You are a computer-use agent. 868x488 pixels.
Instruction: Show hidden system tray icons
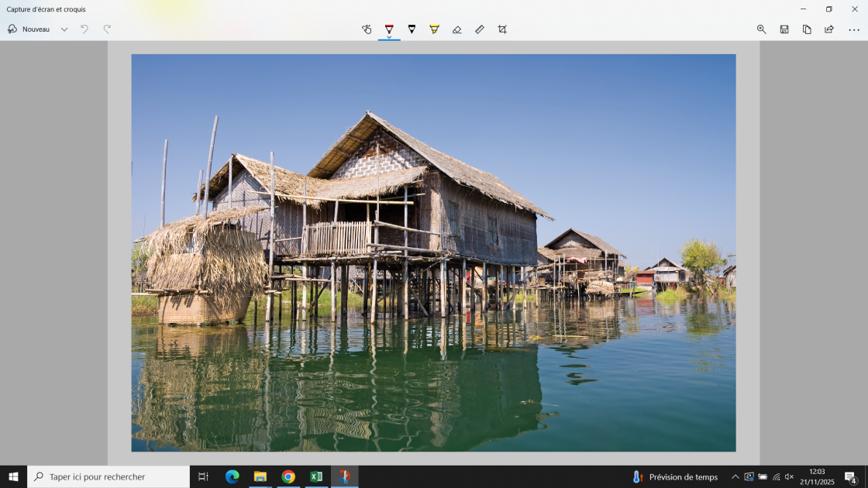click(x=735, y=477)
